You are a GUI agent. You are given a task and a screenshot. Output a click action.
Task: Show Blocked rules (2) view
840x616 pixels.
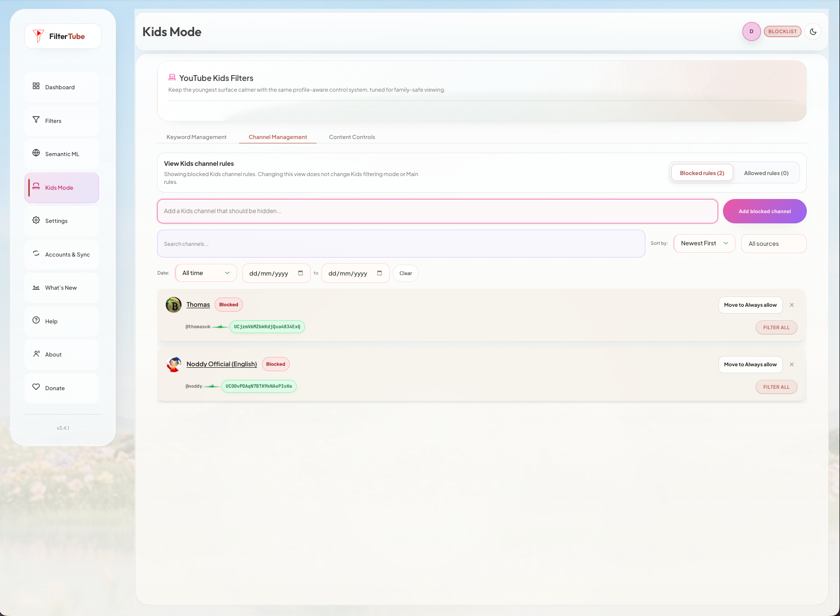702,173
